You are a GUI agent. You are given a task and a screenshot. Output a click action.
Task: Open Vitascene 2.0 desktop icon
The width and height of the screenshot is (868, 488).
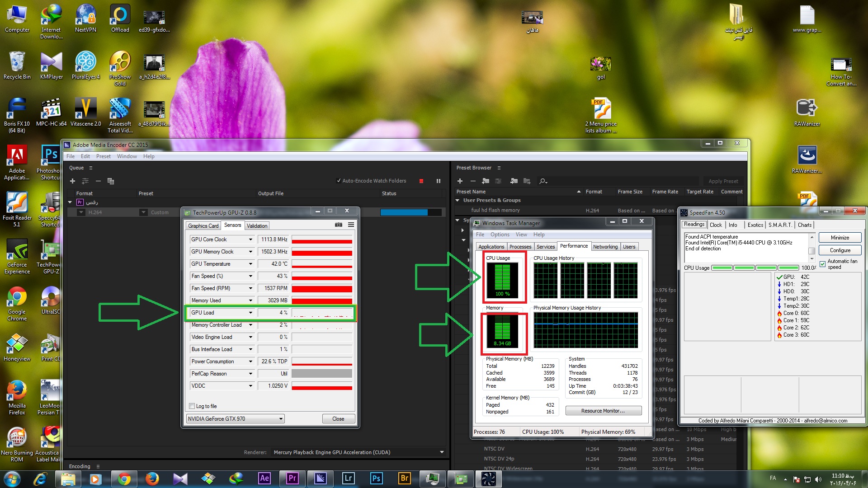click(x=86, y=113)
